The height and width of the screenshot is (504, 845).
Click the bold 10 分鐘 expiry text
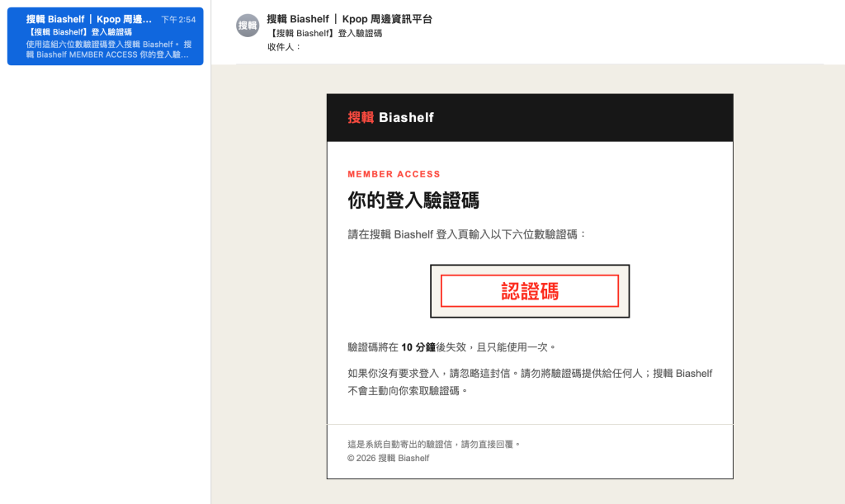pos(418,347)
